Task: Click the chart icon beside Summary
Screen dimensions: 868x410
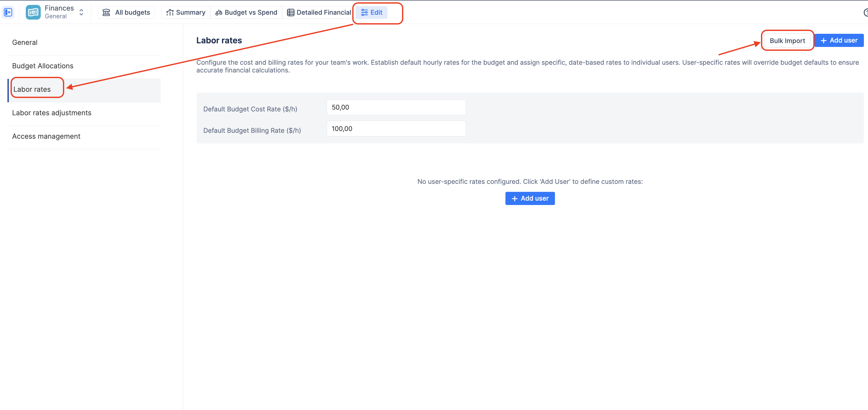Action: tap(170, 12)
